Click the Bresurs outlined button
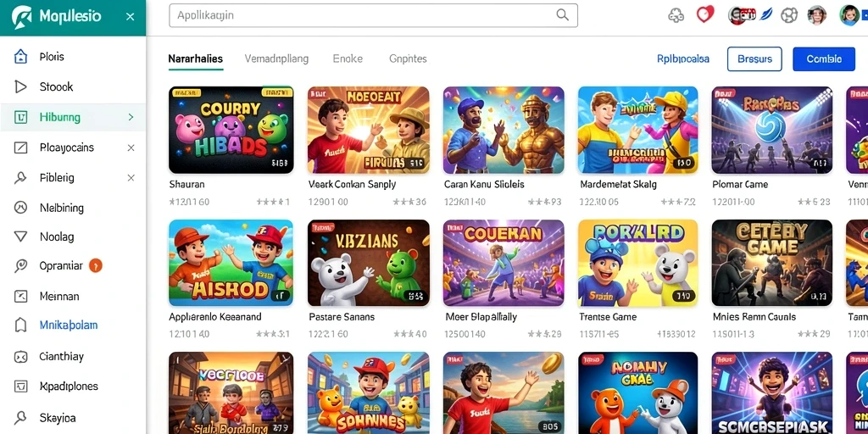The height and width of the screenshot is (434, 868). pyautogui.click(x=754, y=58)
